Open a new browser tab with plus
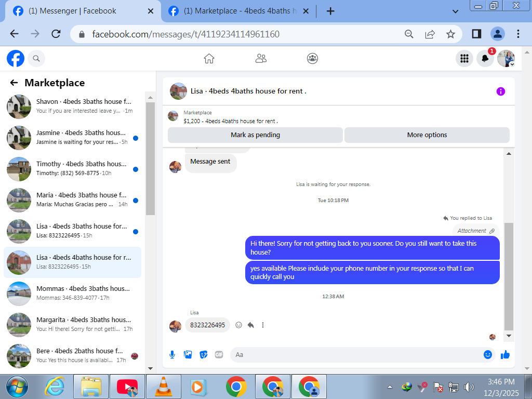Image resolution: width=532 pixels, height=399 pixels. click(x=330, y=11)
